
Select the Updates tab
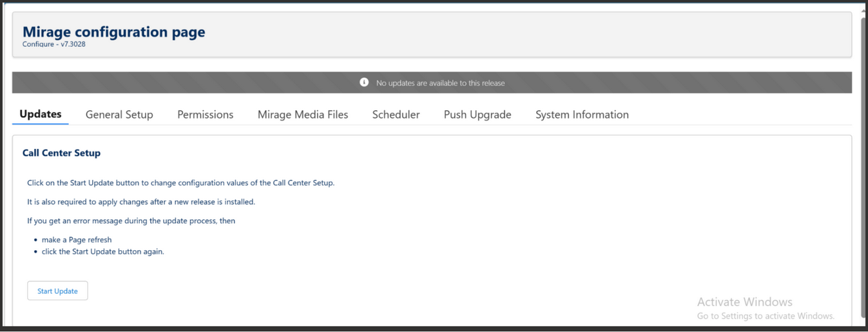click(x=41, y=114)
